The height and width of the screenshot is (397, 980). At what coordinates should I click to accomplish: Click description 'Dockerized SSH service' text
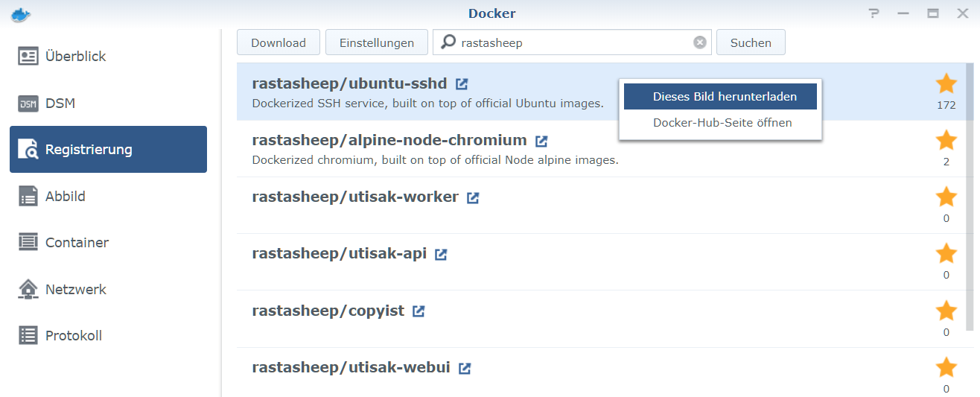428,103
